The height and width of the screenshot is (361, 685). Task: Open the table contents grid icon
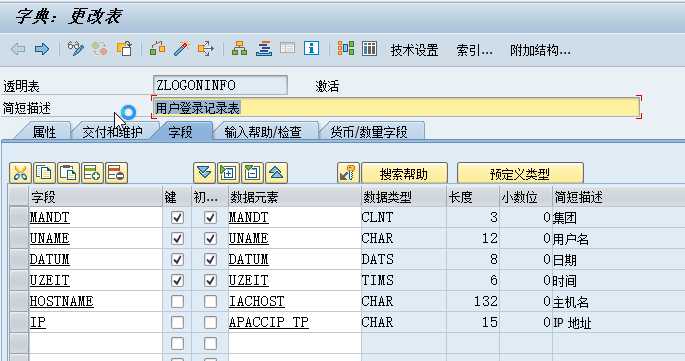coord(370,49)
